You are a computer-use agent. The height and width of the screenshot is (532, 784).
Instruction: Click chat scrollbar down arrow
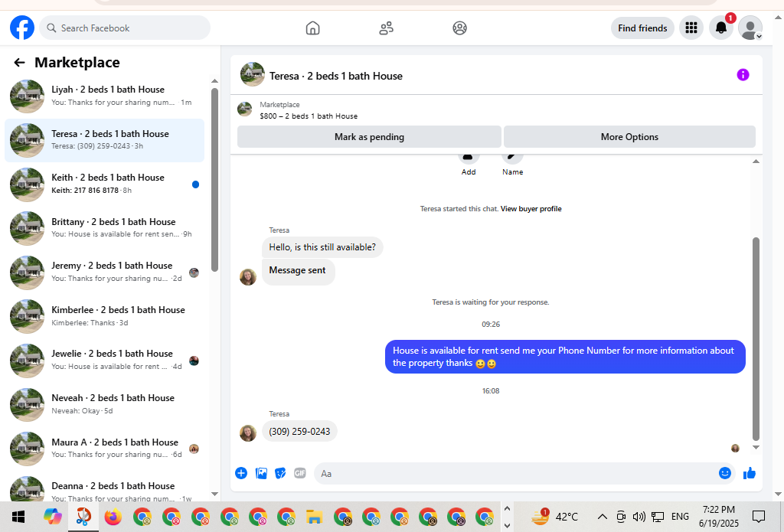point(756,448)
